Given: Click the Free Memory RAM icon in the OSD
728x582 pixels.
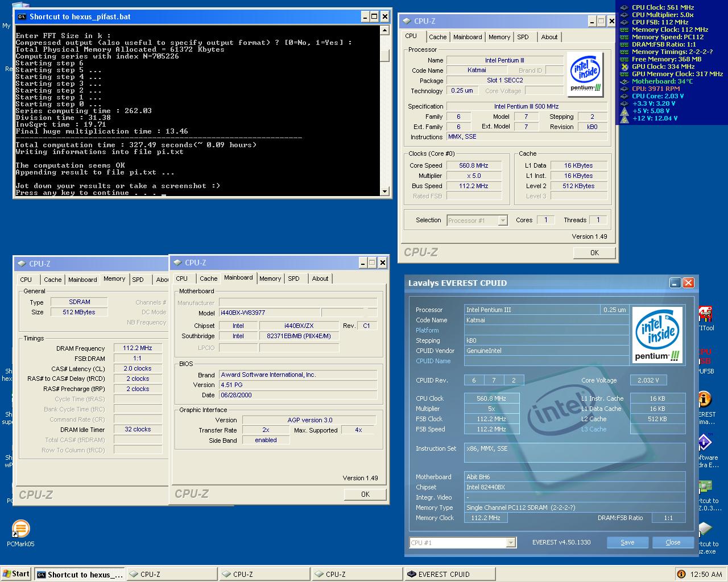Looking at the screenshot, I should tap(624, 59).
